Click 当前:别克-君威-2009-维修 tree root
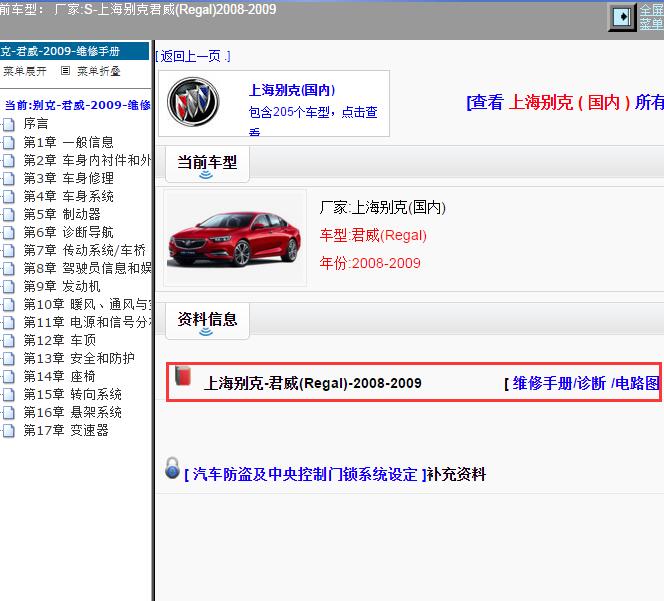664x601 pixels. coord(77,105)
